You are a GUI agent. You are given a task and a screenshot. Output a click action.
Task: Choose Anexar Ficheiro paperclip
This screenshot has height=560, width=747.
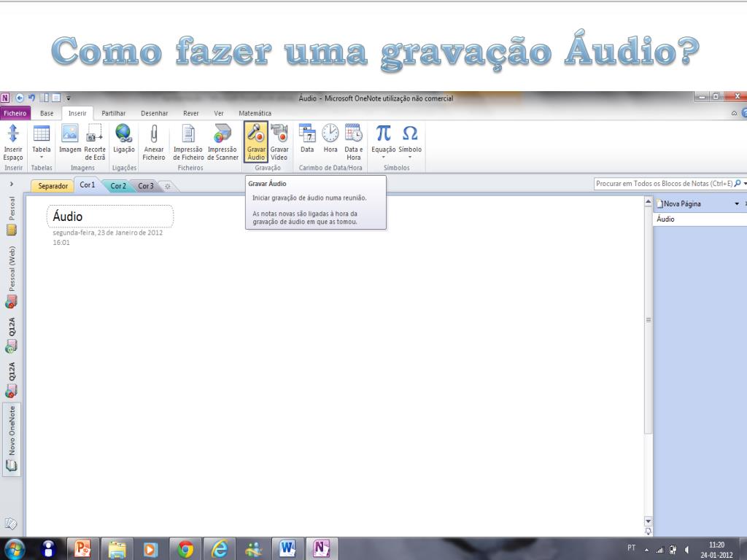tap(154, 142)
